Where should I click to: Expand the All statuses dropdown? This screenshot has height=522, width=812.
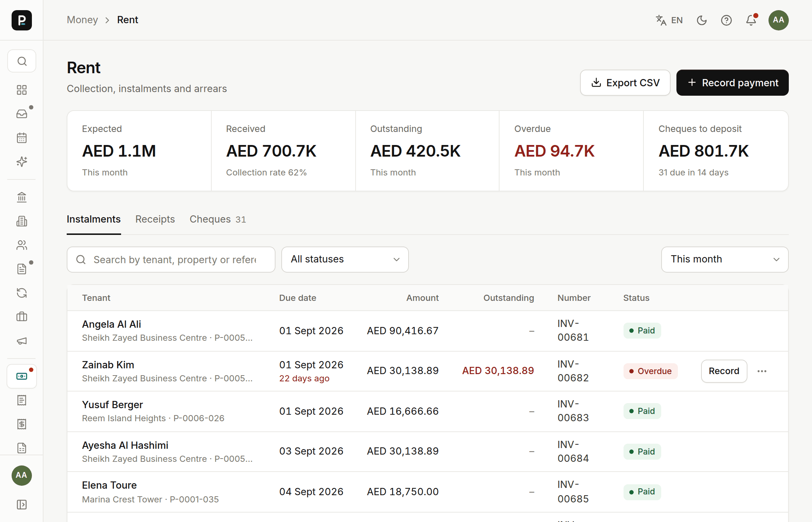345,260
